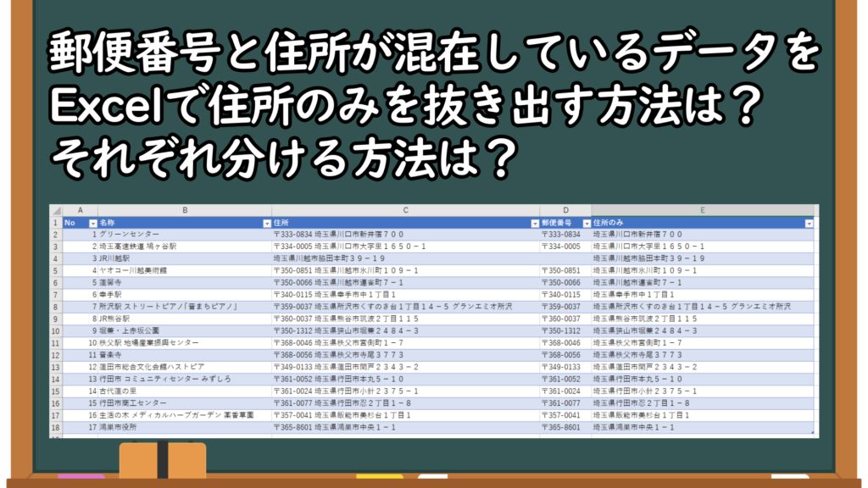
Task: Open the 住所のみ column filter arrow
Action: pos(808,223)
